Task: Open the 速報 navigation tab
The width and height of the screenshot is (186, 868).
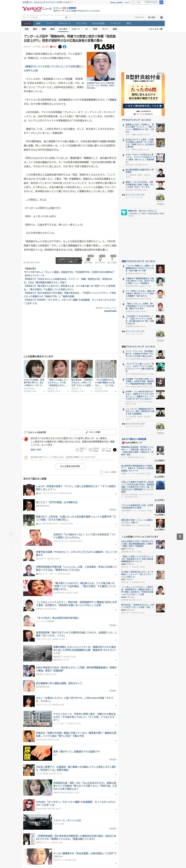Action: click(38, 24)
